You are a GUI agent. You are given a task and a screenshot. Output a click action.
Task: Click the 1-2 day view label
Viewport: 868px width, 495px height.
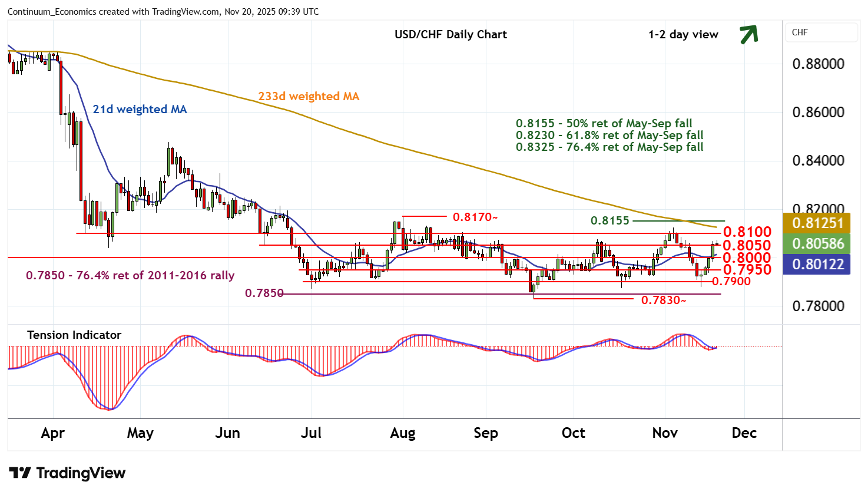[683, 35]
